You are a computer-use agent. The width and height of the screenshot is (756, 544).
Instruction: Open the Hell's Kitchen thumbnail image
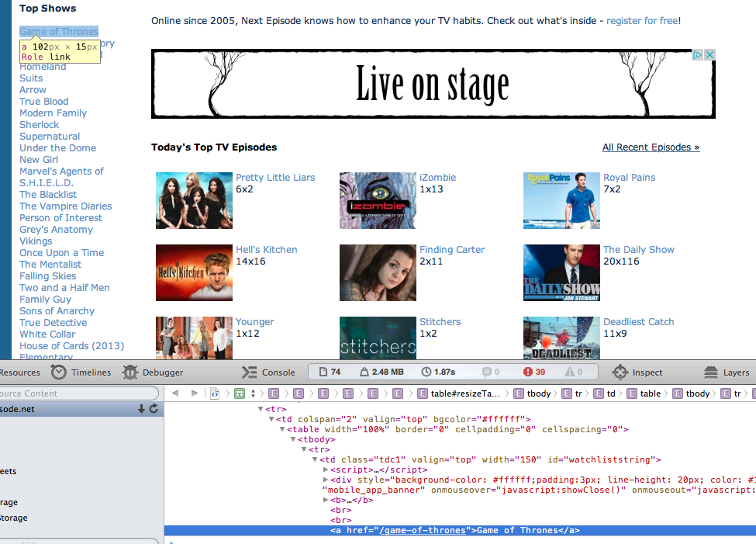(194, 272)
